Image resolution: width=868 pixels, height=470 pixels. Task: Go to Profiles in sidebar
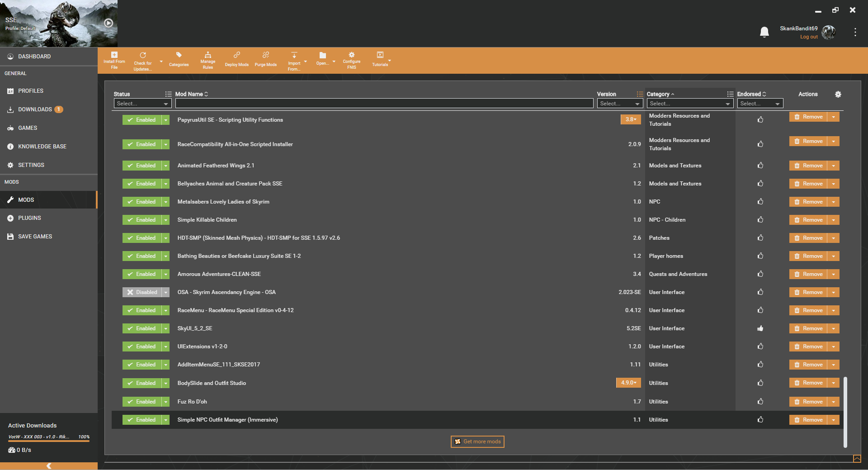[49, 91]
